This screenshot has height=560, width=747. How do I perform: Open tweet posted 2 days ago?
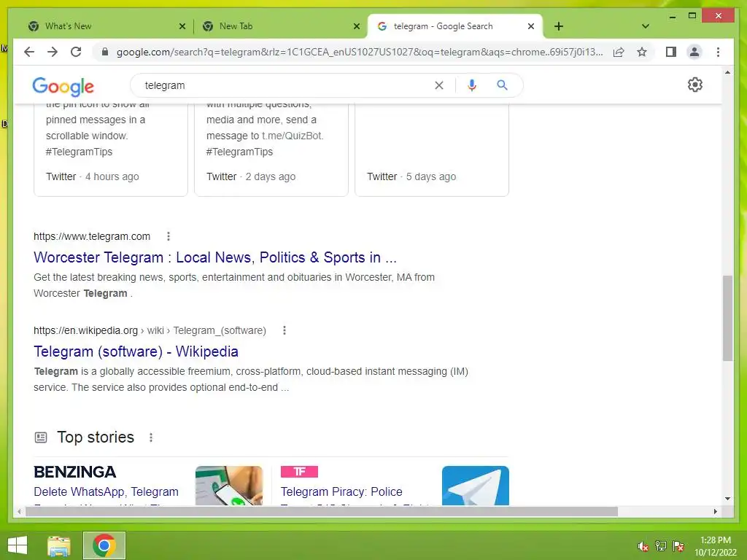click(x=271, y=150)
